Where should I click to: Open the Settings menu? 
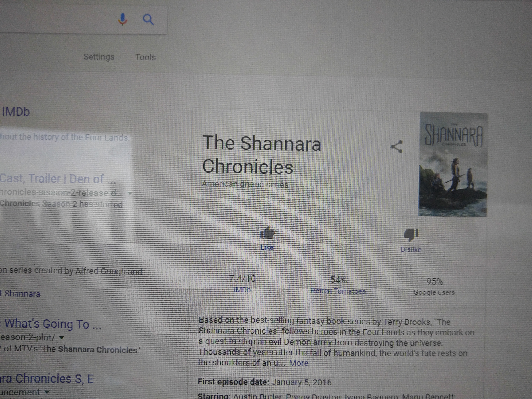coord(99,57)
